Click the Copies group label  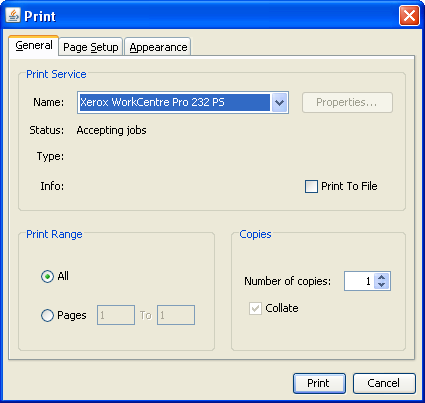[x=255, y=234]
